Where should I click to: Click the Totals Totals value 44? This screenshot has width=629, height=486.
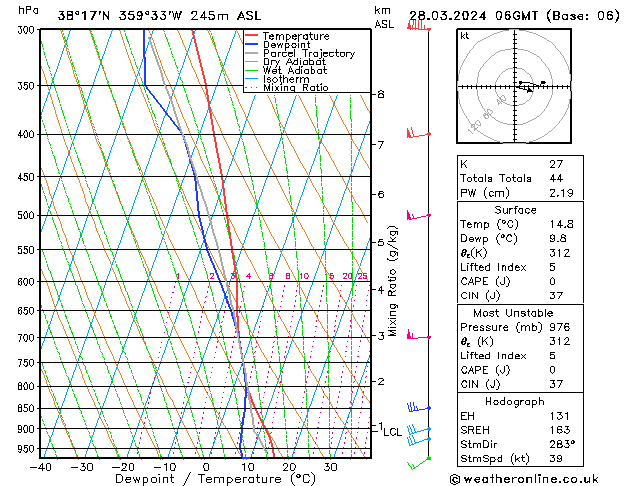click(x=556, y=178)
